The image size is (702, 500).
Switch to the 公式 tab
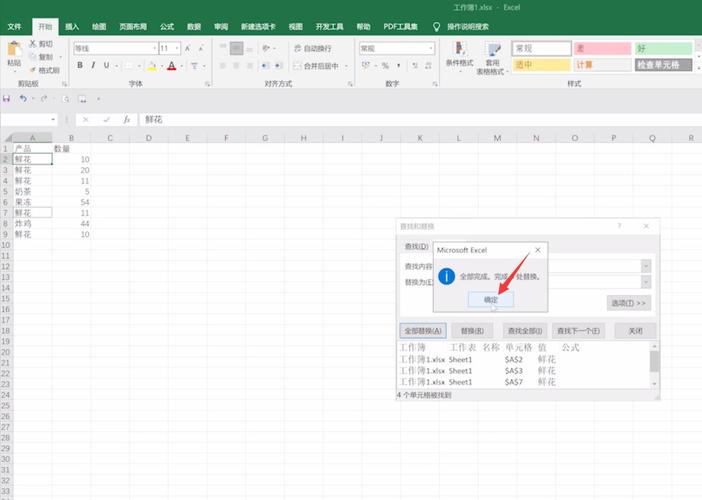pyautogui.click(x=167, y=27)
